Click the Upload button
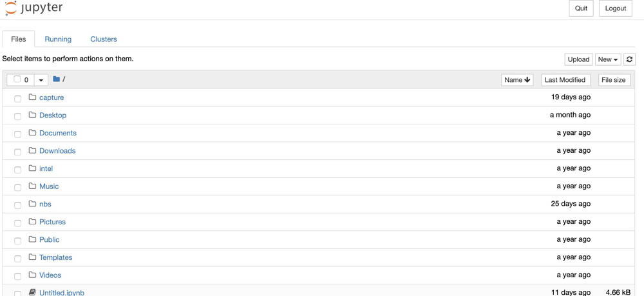 pos(578,59)
